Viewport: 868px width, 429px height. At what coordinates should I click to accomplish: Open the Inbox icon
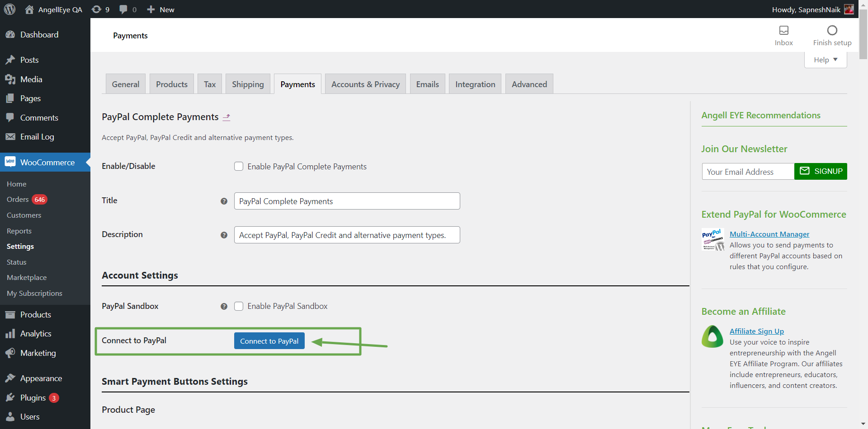(x=783, y=30)
